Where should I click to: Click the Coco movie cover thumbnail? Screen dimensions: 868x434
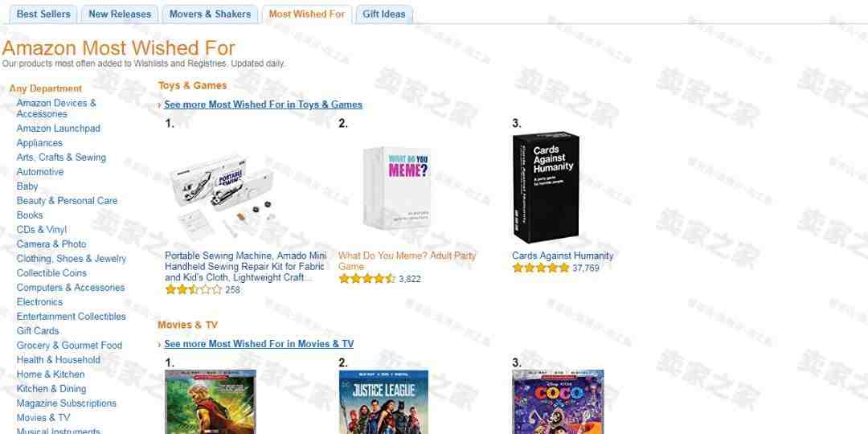coord(558,402)
